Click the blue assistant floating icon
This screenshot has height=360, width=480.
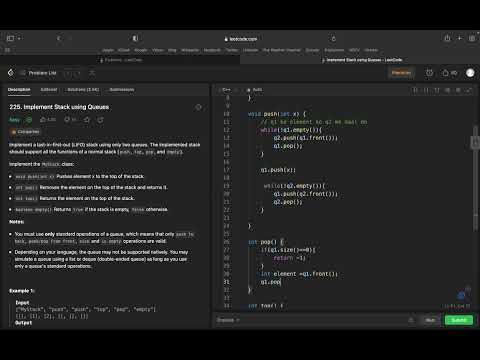click(x=461, y=295)
